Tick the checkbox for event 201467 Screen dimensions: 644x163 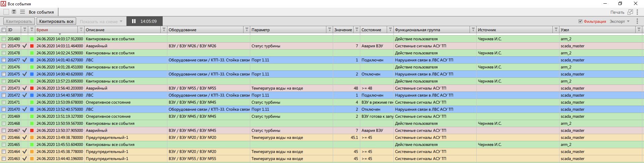point(4,130)
